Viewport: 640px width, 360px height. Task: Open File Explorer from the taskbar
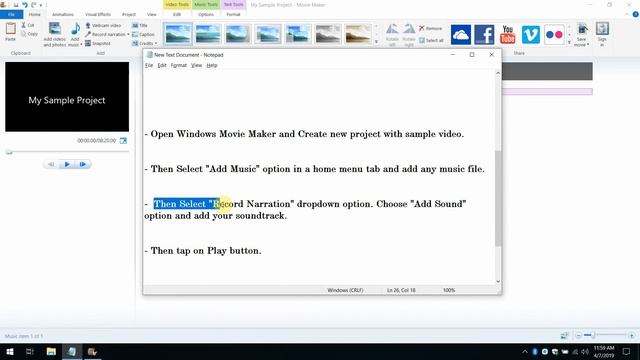pos(51,351)
